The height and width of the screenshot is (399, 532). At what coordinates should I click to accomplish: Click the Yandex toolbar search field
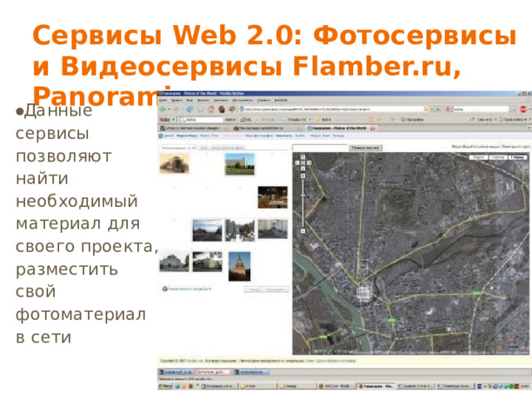200,120
